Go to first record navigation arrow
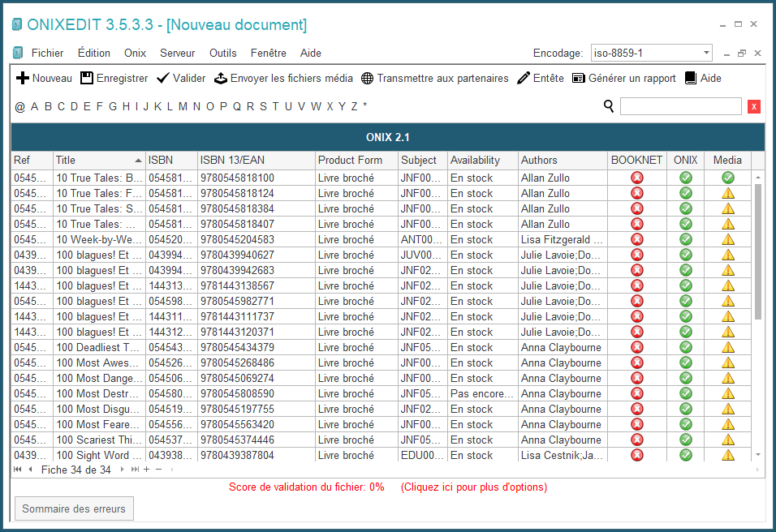The image size is (776, 532). 18,470
